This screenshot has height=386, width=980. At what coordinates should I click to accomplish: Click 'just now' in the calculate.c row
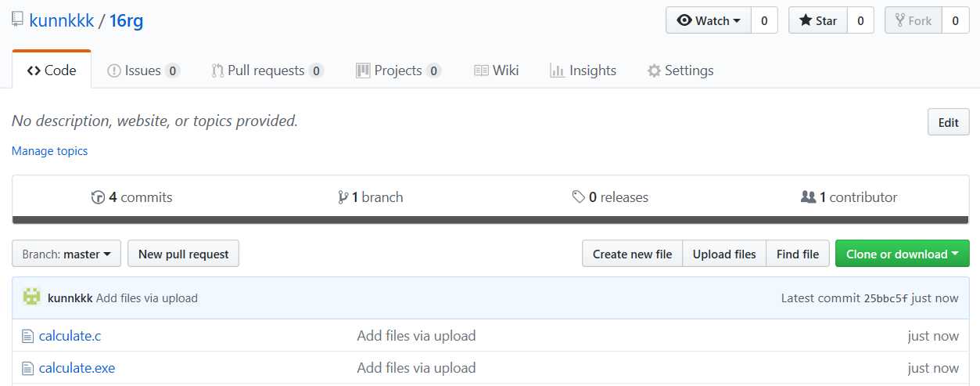tap(933, 336)
